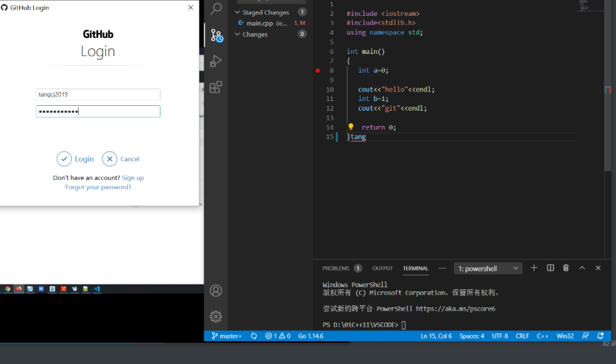Click the lightbulb quick-fix icon on line 14
The width and height of the screenshot is (616, 364).
click(x=351, y=127)
